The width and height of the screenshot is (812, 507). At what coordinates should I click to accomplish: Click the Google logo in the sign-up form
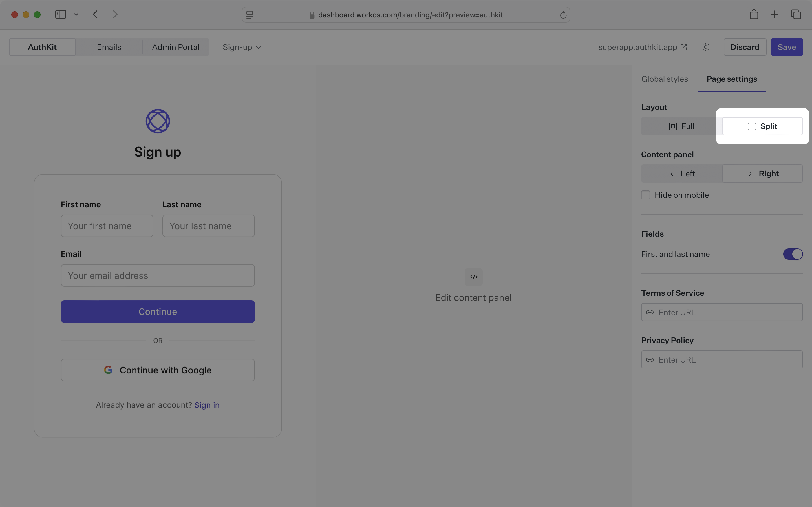[x=108, y=369]
